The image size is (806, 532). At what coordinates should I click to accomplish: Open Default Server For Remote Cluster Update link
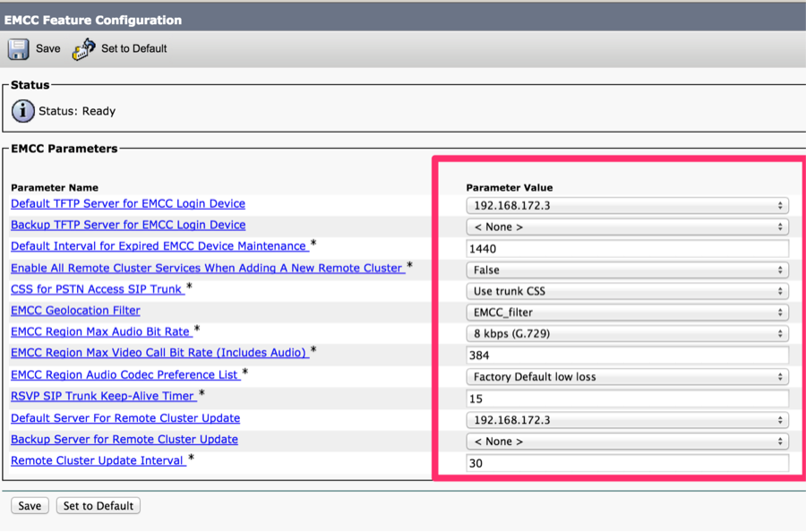(x=125, y=418)
